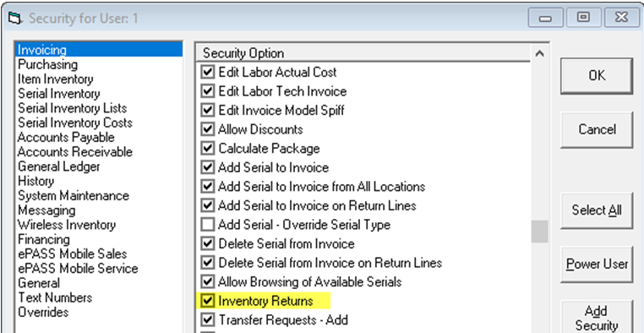This screenshot has height=333, width=644.
Task: Open the General Ledger category
Action: [99, 166]
